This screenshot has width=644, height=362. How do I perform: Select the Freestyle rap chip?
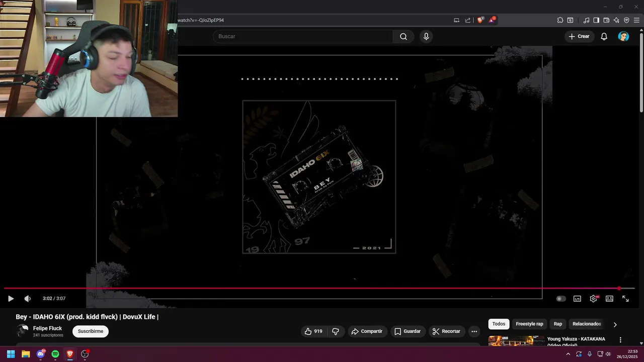(x=529, y=324)
